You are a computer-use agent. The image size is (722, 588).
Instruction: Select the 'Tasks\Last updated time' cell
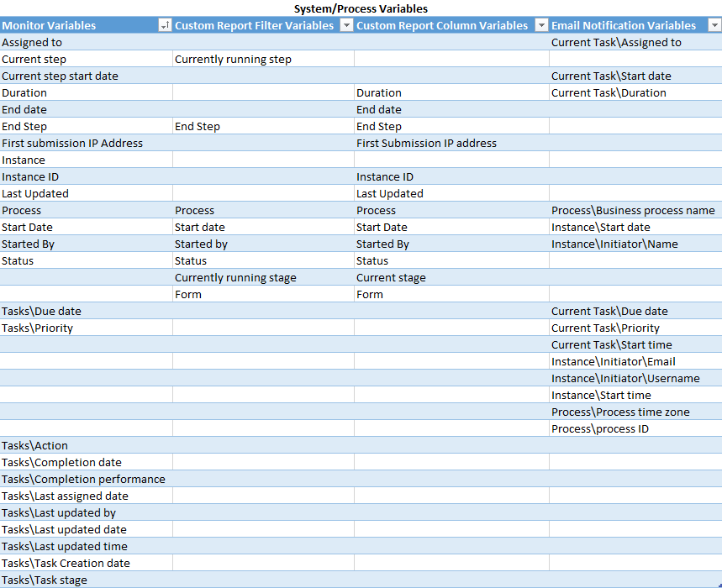[x=86, y=546]
